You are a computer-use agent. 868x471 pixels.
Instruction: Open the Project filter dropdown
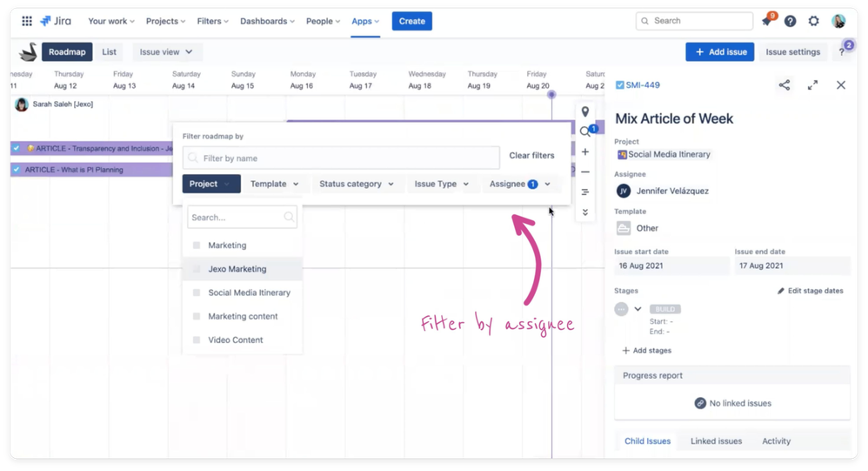(211, 184)
